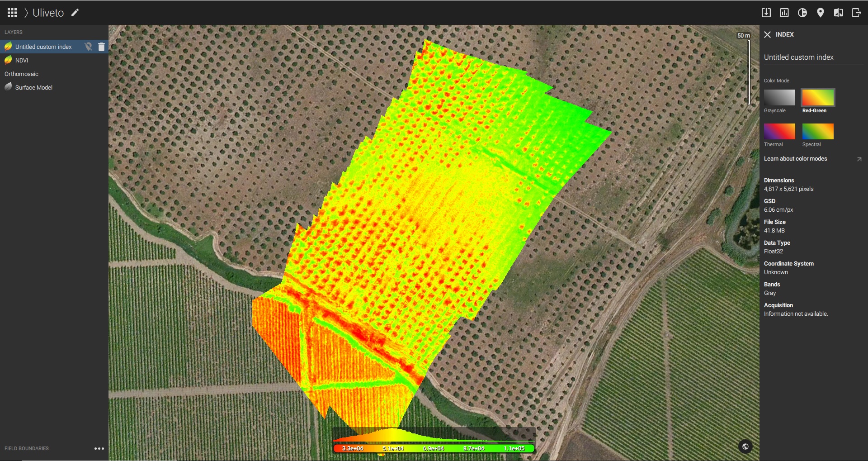The image size is (868, 461).
Task: Delete the Untitled custom index layer
Action: (x=102, y=47)
